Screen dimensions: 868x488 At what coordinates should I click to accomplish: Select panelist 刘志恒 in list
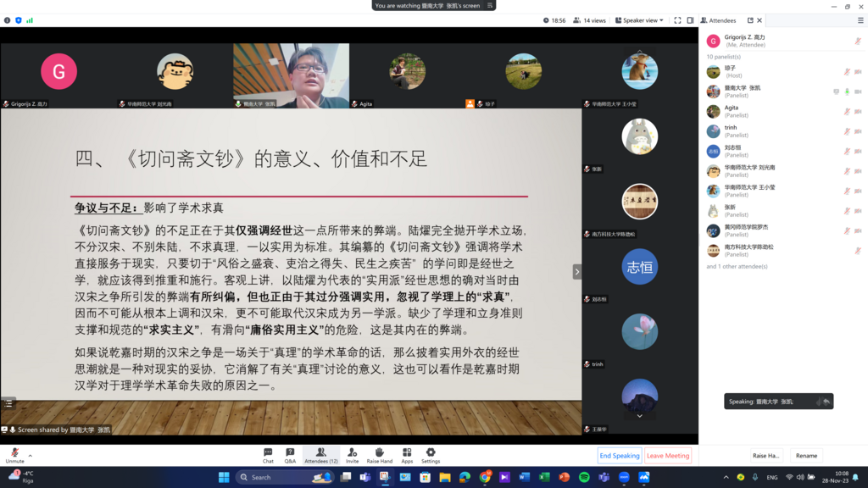point(783,152)
